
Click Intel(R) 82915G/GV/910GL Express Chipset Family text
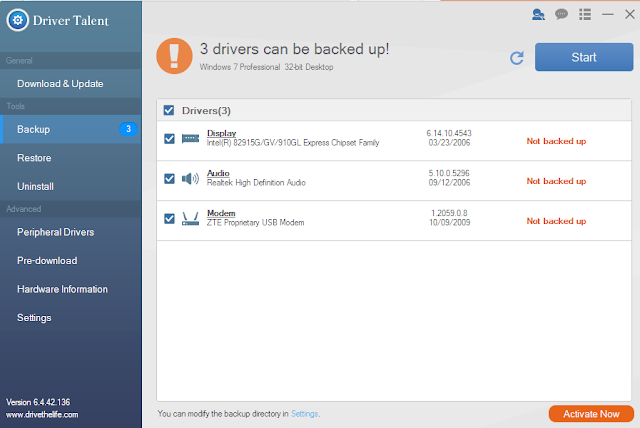[293, 143]
